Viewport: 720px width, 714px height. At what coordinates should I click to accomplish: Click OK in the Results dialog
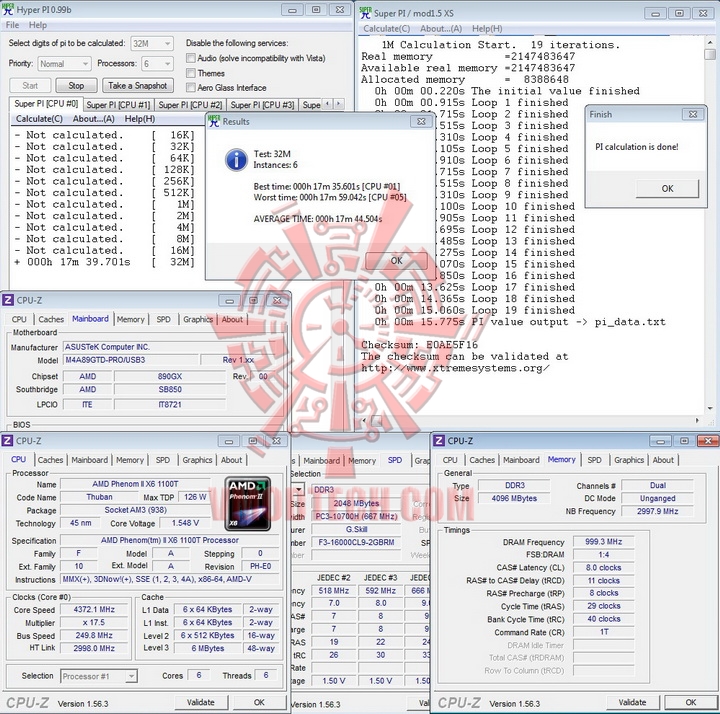396,261
